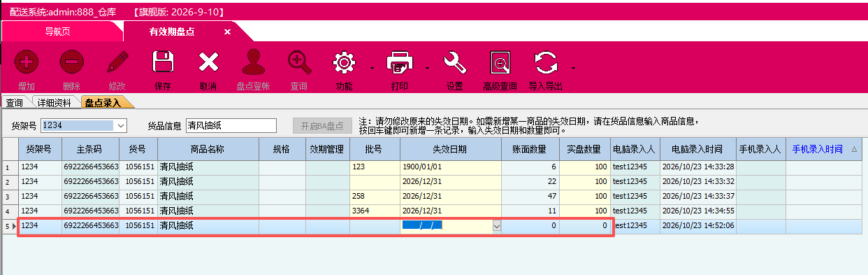Screen dimensions: 868x275
Task: Open 高级查询 advanced search icon
Action: click(x=500, y=62)
